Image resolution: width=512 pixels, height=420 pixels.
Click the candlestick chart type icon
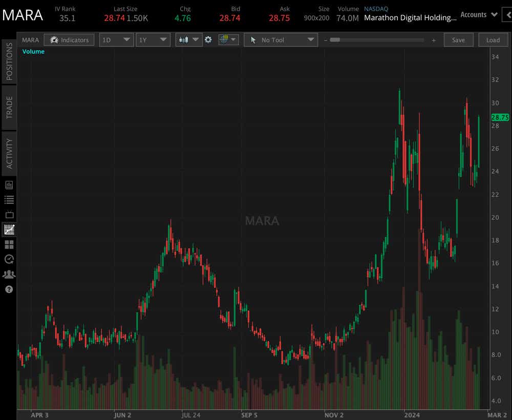coord(184,40)
